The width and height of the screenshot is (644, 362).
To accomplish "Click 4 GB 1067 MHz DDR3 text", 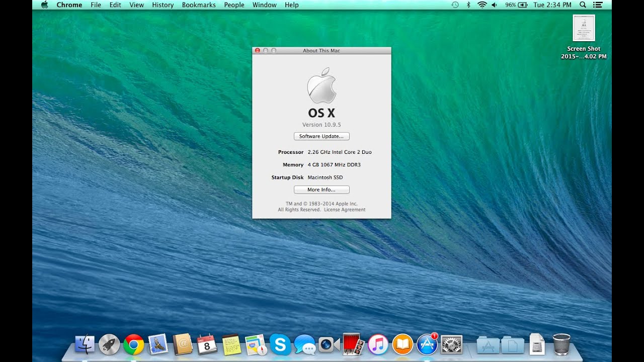I will (x=334, y=164).
